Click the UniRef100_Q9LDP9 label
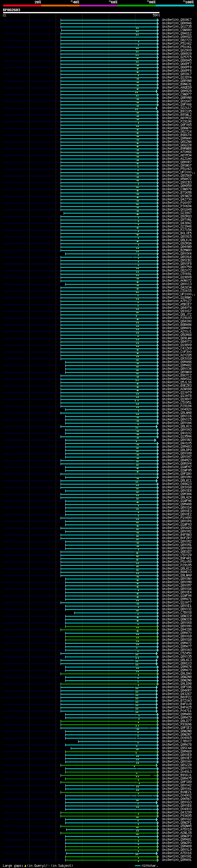The width and height of the screenshot is (197, 868). 177,450
